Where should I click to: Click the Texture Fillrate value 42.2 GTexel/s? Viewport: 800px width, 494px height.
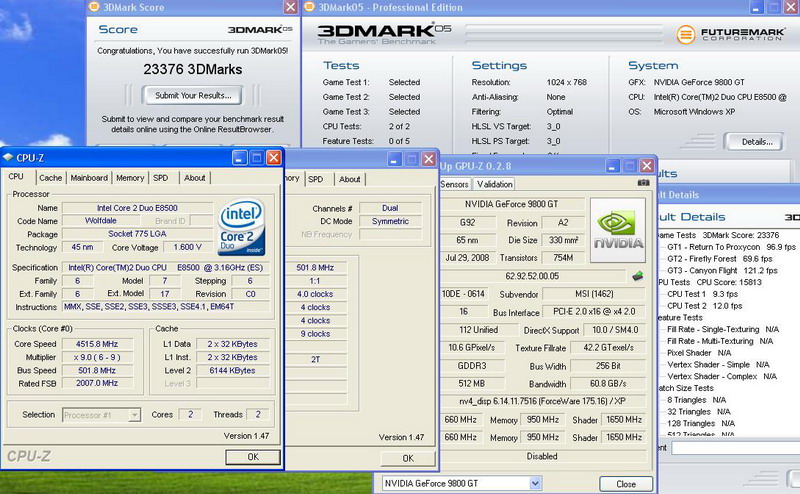tap(608, 348)
